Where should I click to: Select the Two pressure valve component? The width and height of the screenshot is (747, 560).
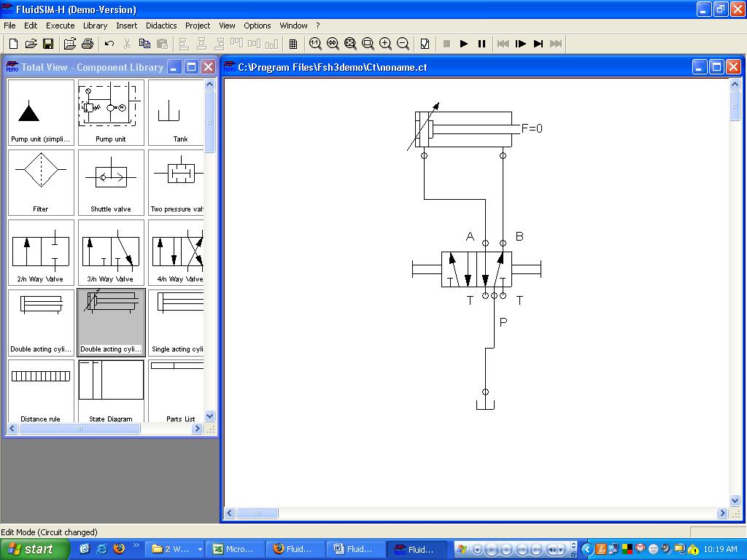176,182
